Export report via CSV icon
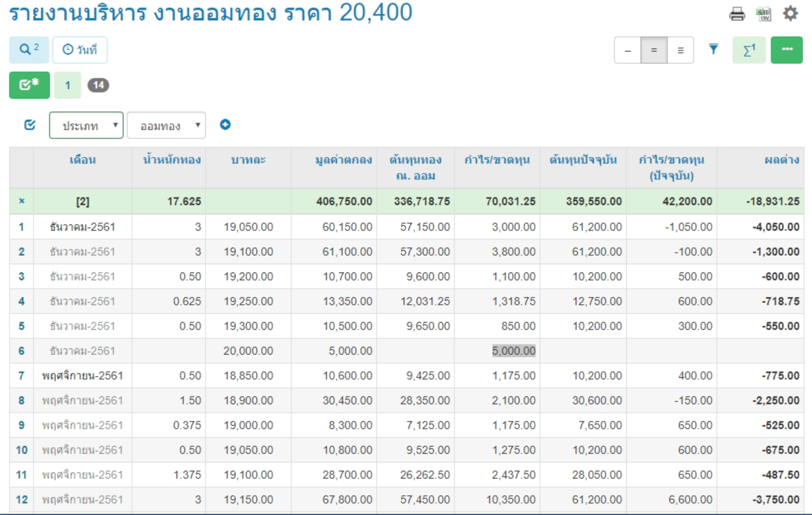812x515 pixels. pyautogui.click(x=764, y=14)
